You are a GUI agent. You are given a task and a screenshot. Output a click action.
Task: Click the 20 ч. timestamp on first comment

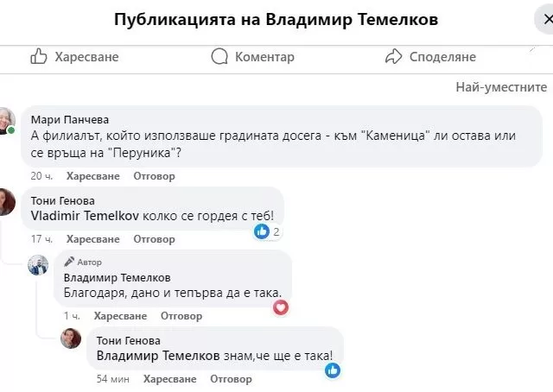click(x=41, y=176)
